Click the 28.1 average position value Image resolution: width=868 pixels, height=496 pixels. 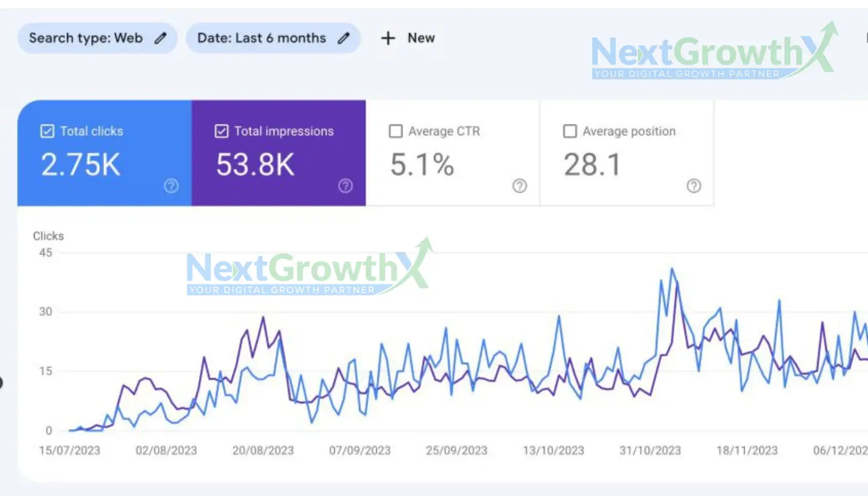(x=592, y=166)
